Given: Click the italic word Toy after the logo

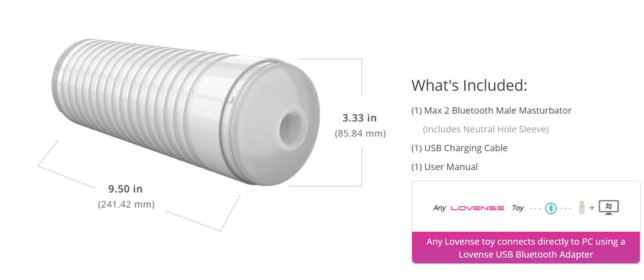Looking at the screenshot, I should tap(518, 208).
